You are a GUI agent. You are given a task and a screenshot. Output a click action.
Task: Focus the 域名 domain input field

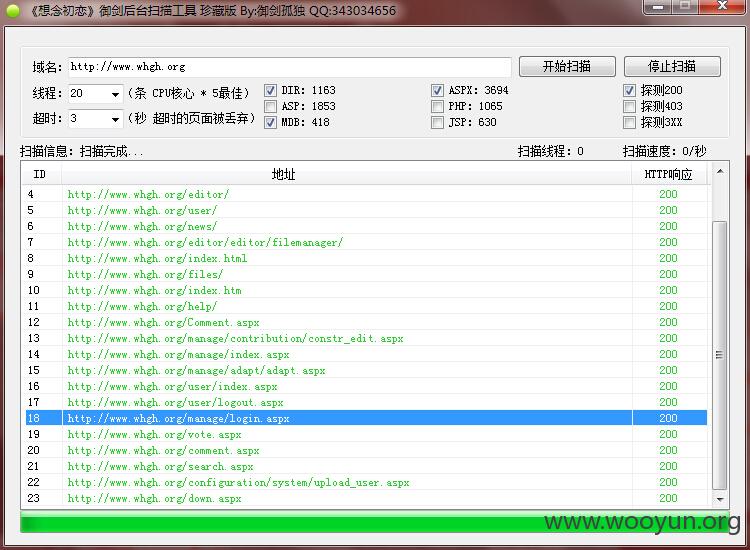point(289,67)
